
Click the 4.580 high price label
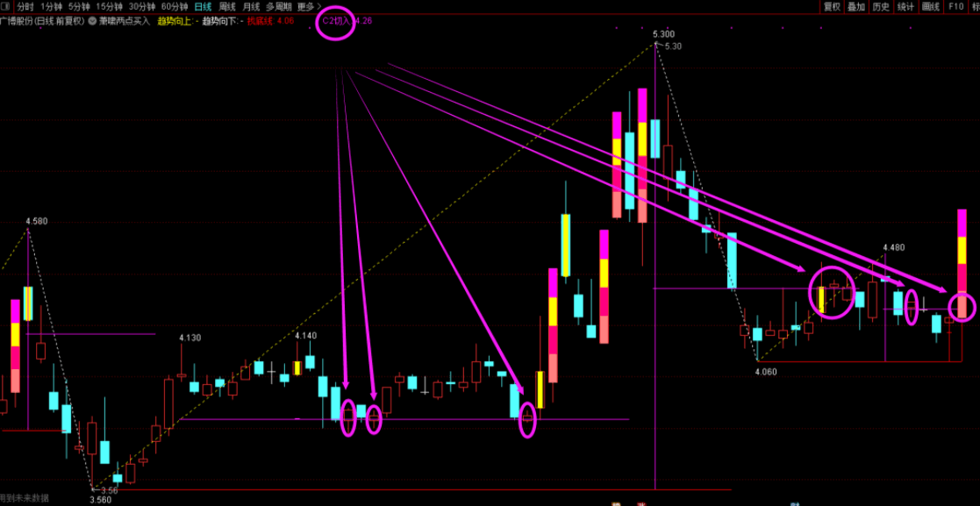[x=36, y=221]
